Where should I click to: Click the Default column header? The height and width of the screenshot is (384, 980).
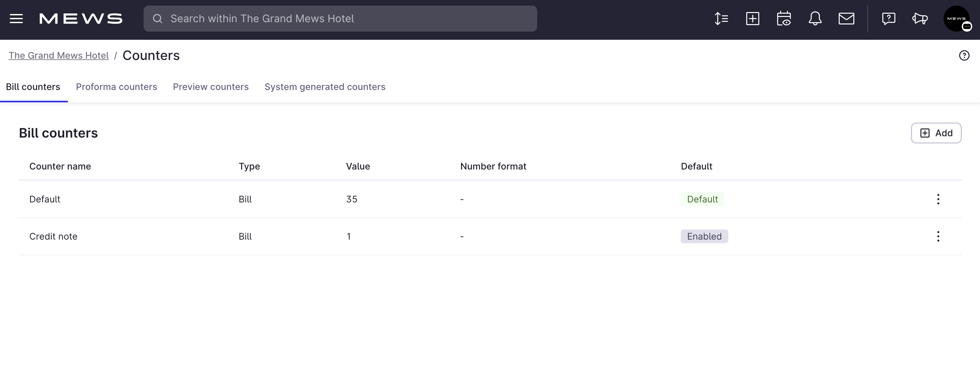click(x=696, y=167)
